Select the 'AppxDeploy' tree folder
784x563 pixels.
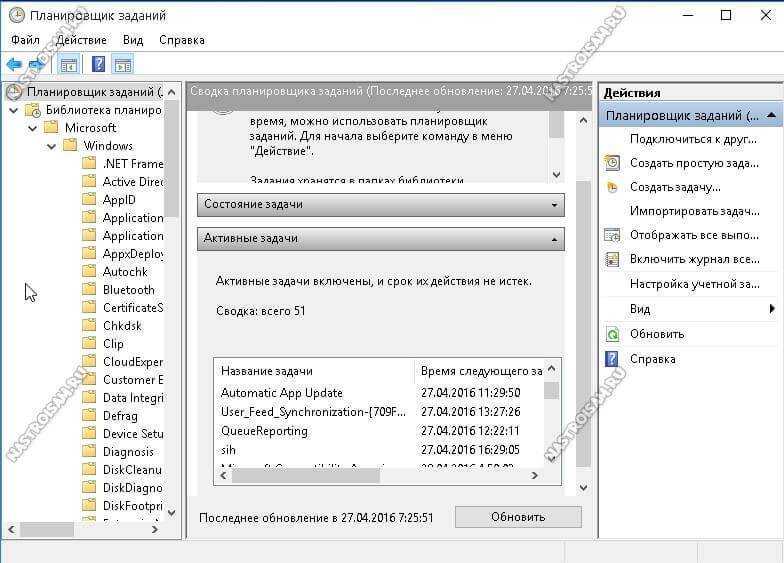coord(132,254)
